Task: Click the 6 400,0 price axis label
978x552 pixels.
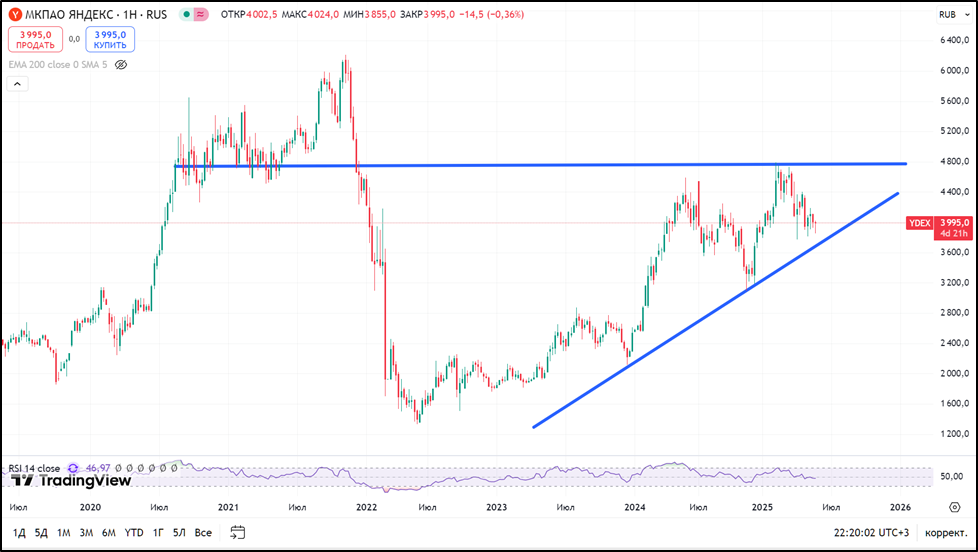Action: (x=954, y=40)
